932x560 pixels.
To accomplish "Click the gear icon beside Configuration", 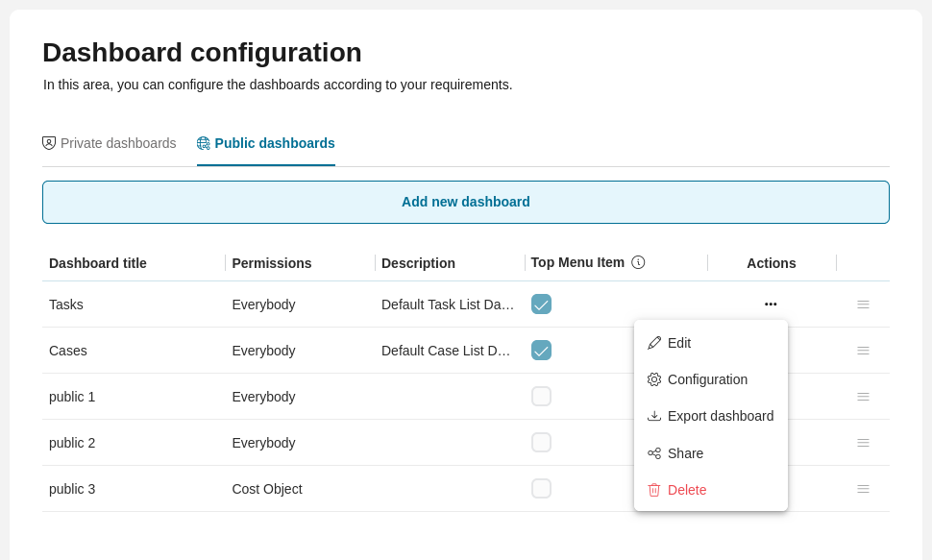I will point(653,379).
